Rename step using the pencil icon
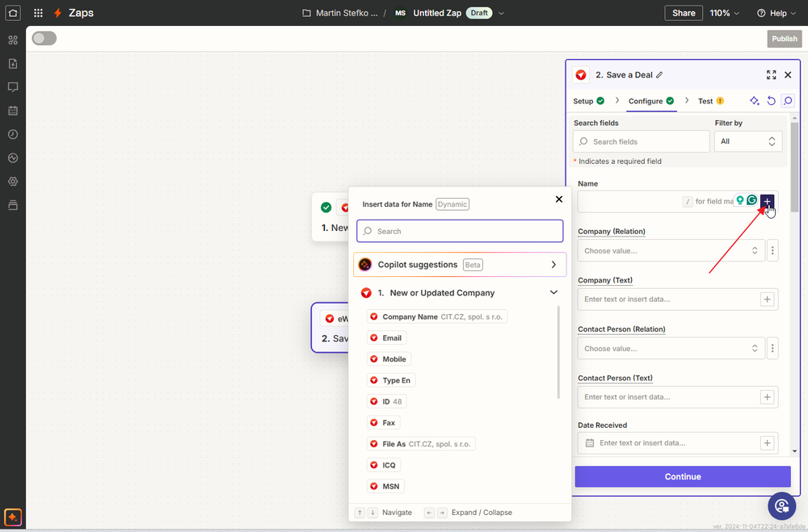 659,75
